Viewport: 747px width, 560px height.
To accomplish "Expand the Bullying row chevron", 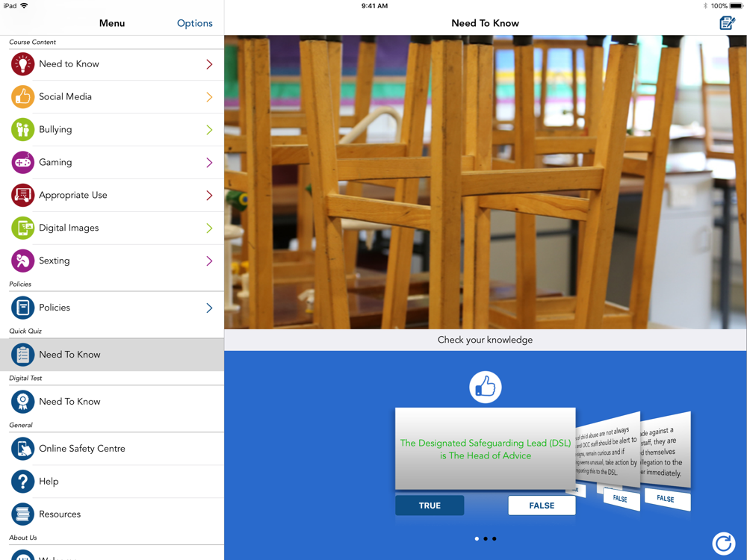I will coord(209,130).
